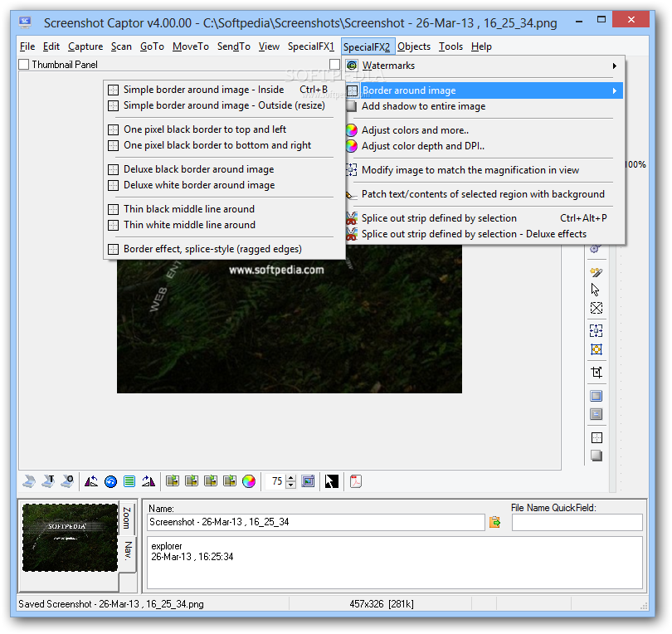Choose Simple border around image - Outside (resize)
Viewport: 672px width, 634px height.
click(224, 105)
